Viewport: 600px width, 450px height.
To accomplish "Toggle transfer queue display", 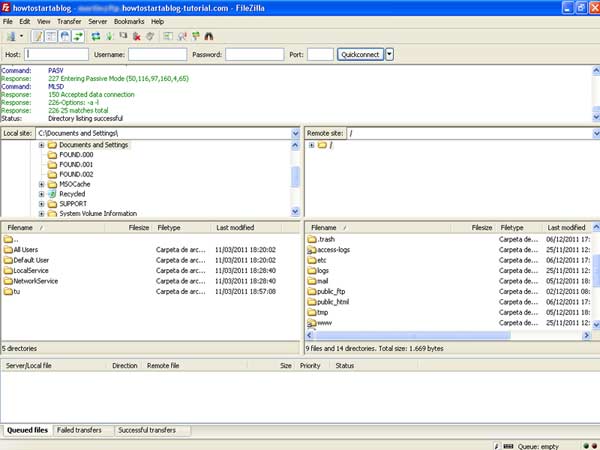I will 78,36.
